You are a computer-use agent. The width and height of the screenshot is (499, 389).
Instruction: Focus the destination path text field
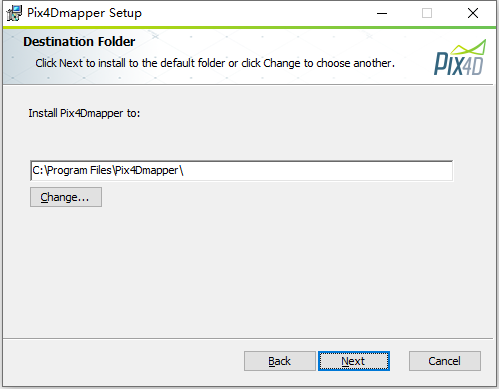point(241,171)
